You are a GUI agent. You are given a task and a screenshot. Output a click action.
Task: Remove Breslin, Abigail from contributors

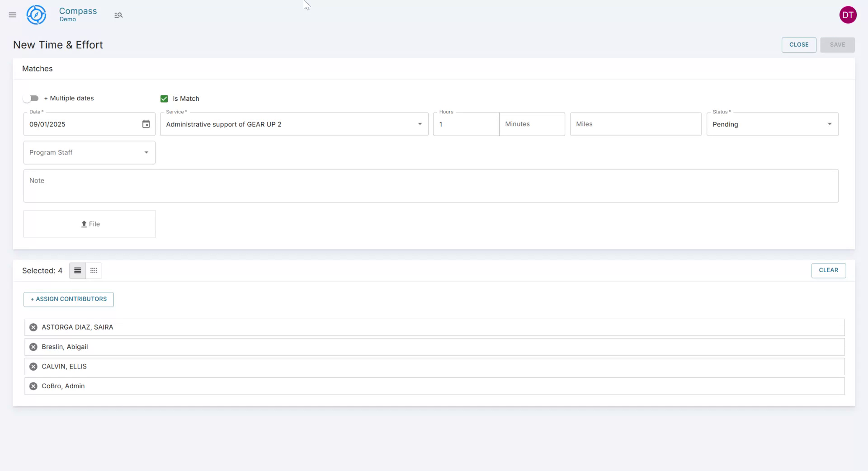point(33,347)
